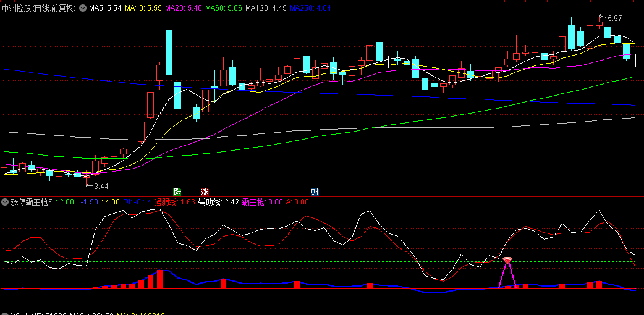Viewport: 644px width, 315px height.
Task: Select the chart title 中洲控股(日线.前复权)
Action: pos(39,8)
